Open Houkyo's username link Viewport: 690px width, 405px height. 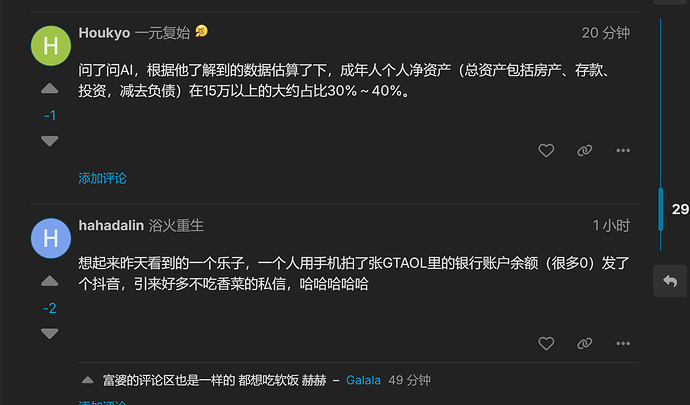coord(104,33)
